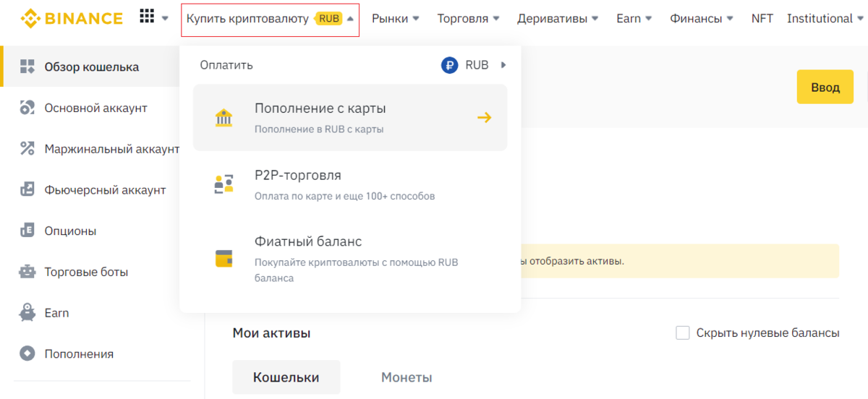
Task: Click 'Пополнение в RUB с карты' subtitle
Action: coord(319,129)
